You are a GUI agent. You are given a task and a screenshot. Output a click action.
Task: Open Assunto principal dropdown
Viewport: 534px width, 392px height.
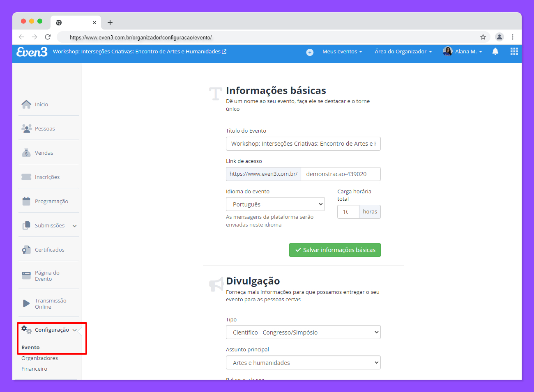coord(303,363)
